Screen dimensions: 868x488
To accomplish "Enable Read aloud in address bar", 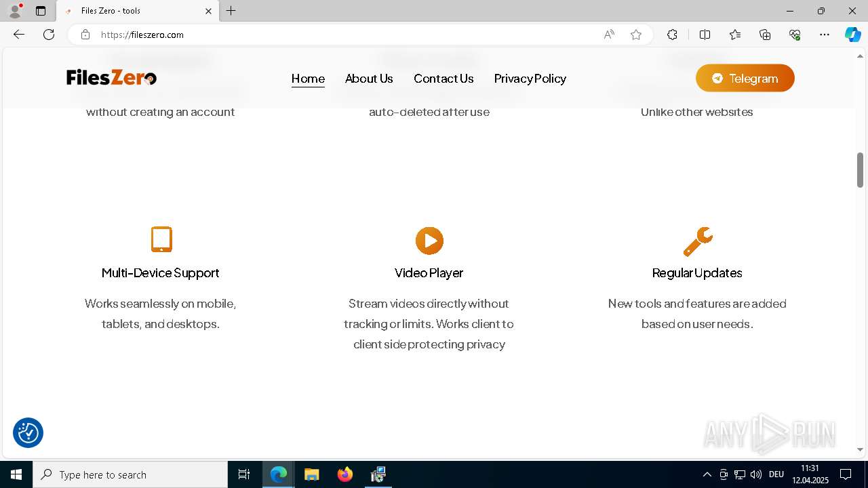I will click(609, 35).
